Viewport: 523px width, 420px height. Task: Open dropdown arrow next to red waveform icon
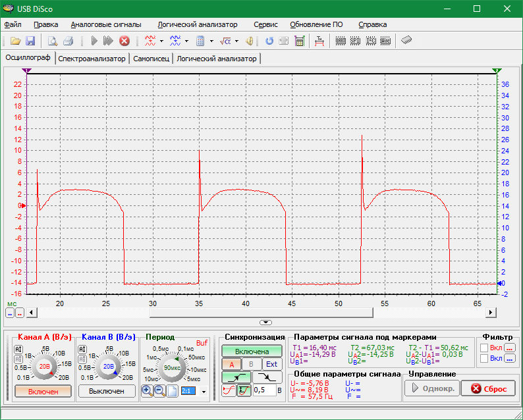coord(161,41)
